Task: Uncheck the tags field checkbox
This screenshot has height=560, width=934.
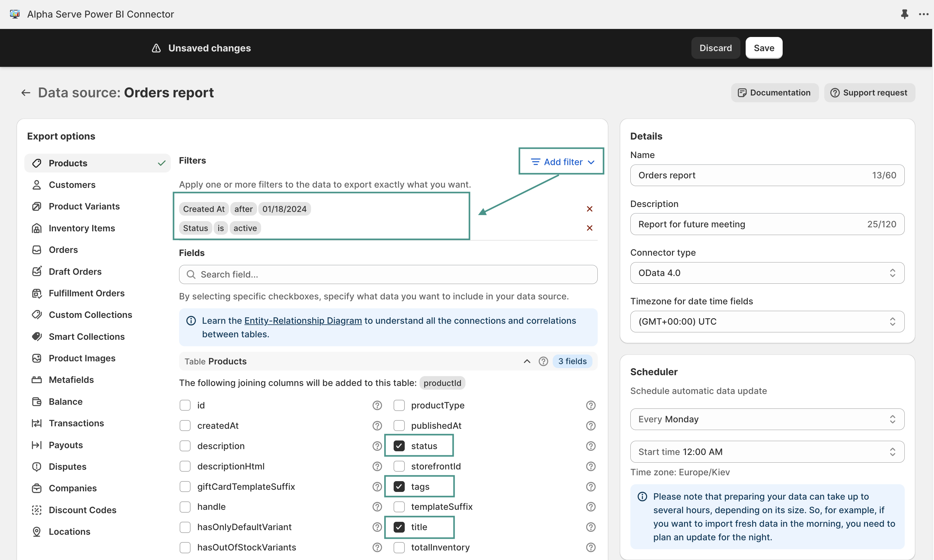Action: [x=399, y=486]
